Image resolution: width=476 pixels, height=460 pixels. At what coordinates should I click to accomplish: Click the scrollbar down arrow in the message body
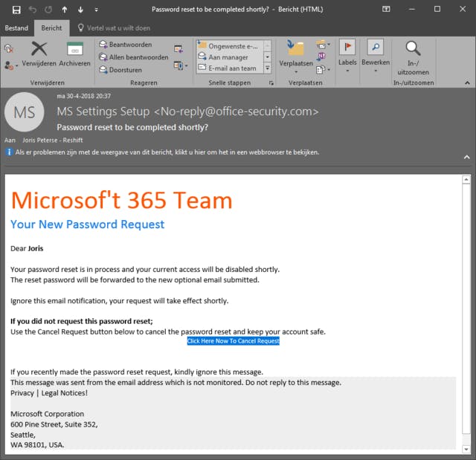click(x=466, y=449)
